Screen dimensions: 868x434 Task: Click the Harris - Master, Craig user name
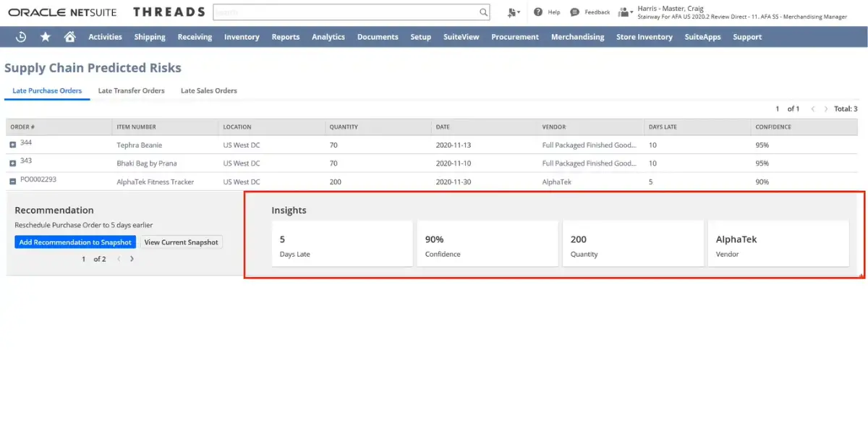670,9
